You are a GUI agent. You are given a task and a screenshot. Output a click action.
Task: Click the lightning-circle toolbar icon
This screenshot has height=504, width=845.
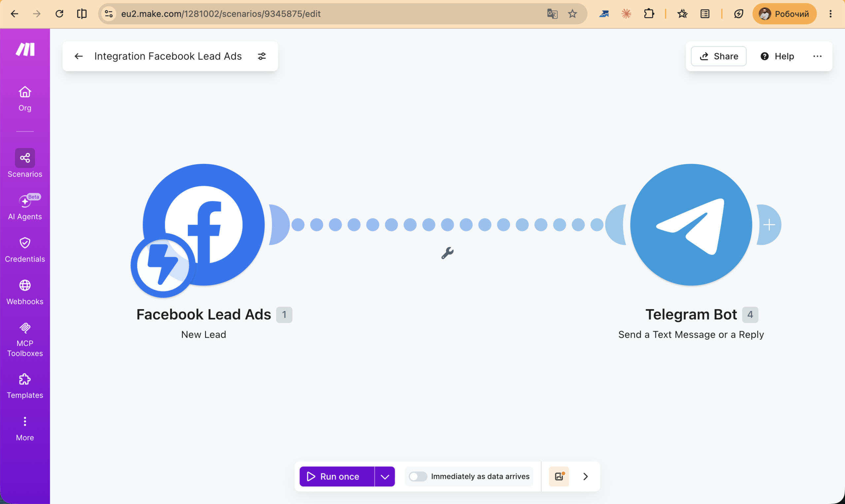[x=738, y=14]
